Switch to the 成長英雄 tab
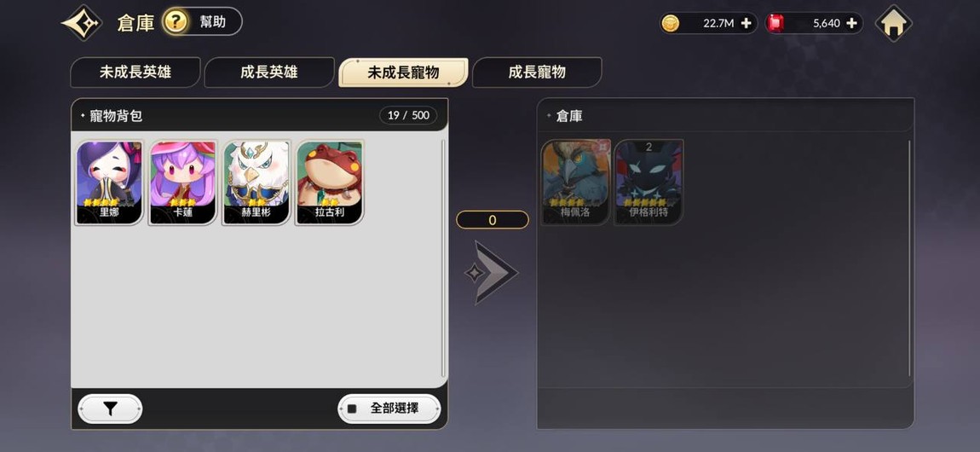 [x=268, y=72]
